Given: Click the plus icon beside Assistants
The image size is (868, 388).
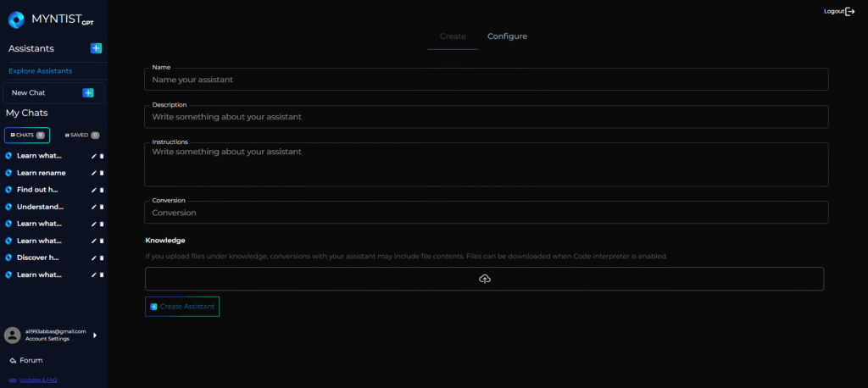Looking at the screenshot, I should point(96,48).
